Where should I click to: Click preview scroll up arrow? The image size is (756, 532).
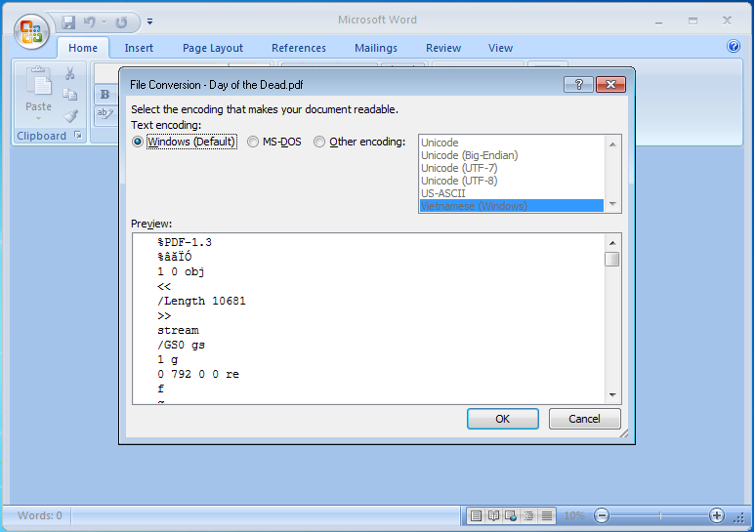(612, 243)
